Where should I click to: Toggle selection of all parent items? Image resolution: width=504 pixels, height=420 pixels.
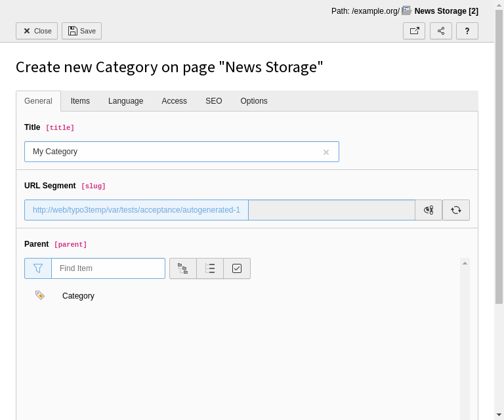pos(237,268)
